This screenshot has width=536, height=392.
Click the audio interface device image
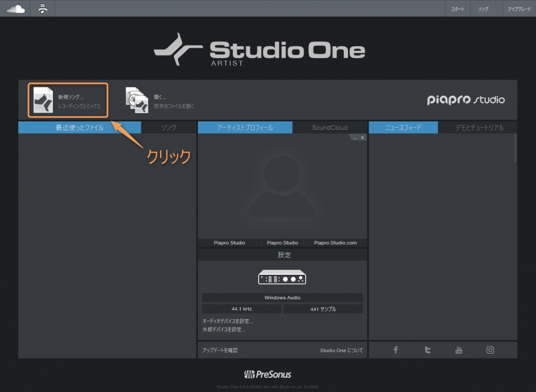(x=283, y=277)
